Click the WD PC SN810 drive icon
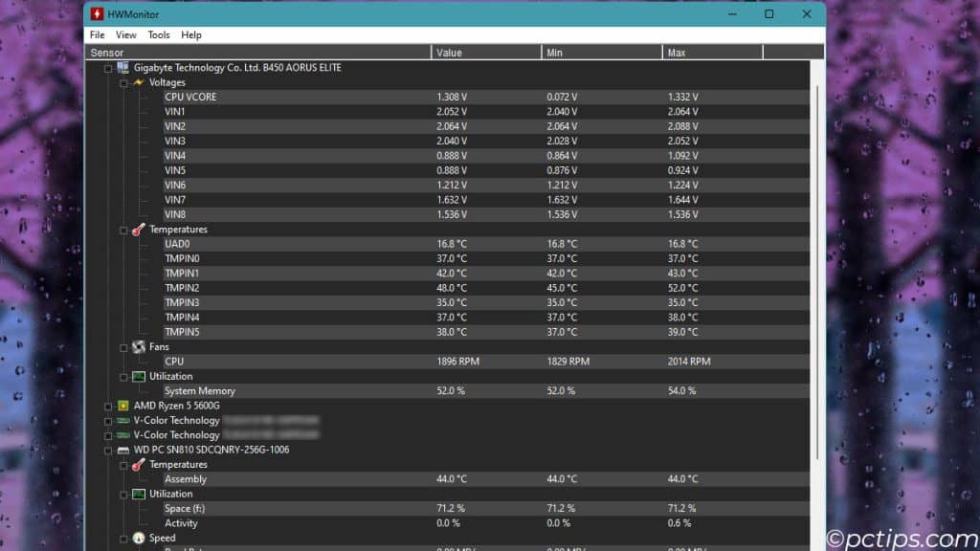980x551 pixels. [x=122, y=450]
